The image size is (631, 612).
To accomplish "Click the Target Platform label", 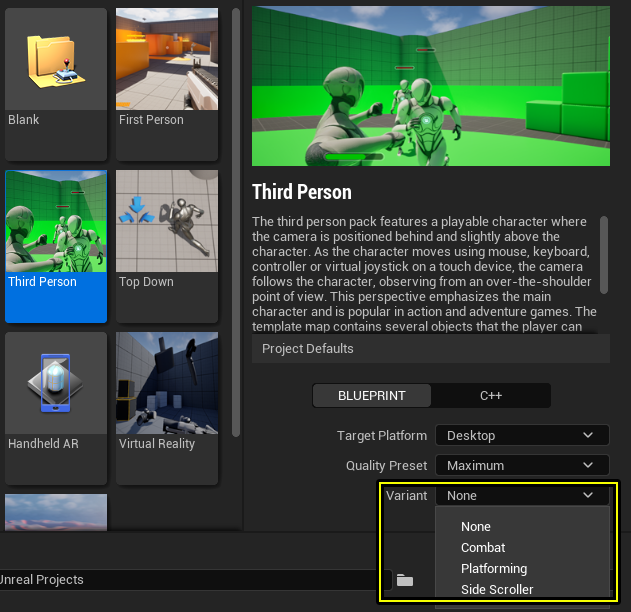I will click(382, 435).
